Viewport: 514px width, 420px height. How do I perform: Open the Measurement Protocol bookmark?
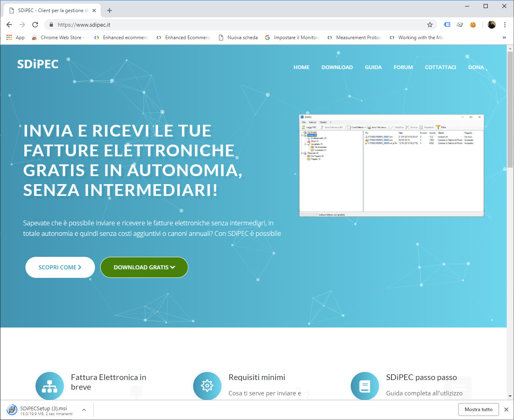pyautogui.click(x=355, y=38)
